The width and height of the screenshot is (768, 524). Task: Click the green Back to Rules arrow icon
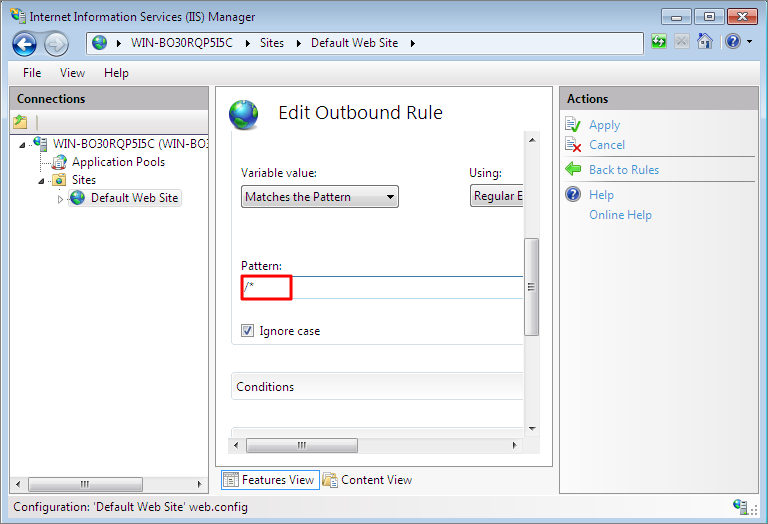coord(573,169)
